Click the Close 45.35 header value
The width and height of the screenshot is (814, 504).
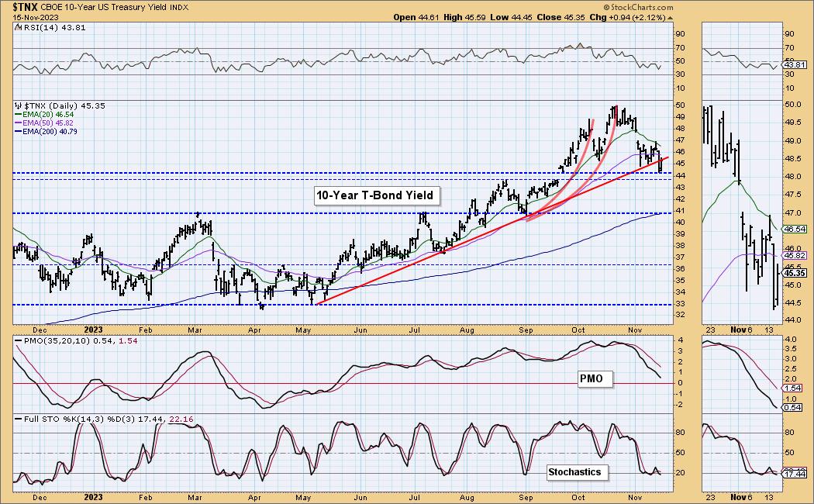click(560, 17)
